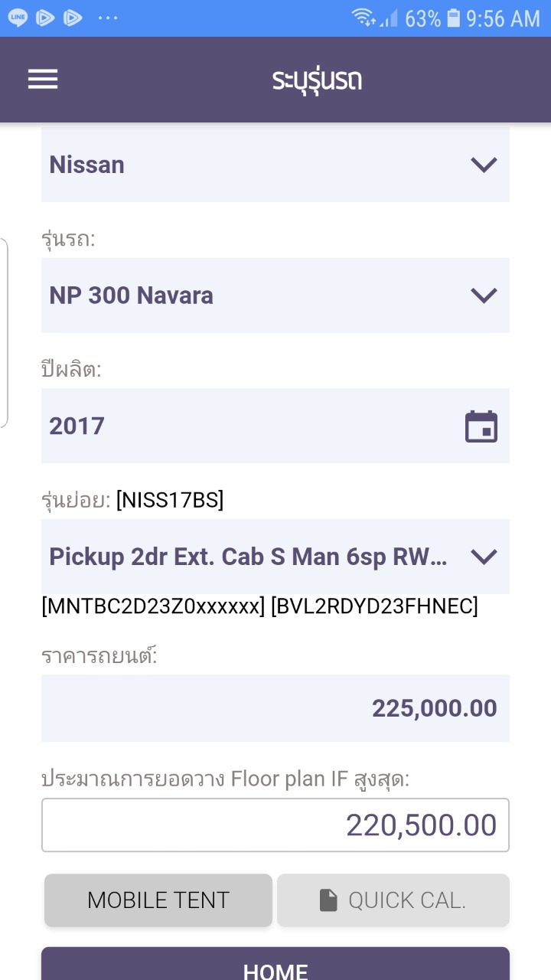This screenshot has width=551, height=980.
Task: Tap the Wi-Fi signal icon in status bar
Action: click(x=364, y=18)
